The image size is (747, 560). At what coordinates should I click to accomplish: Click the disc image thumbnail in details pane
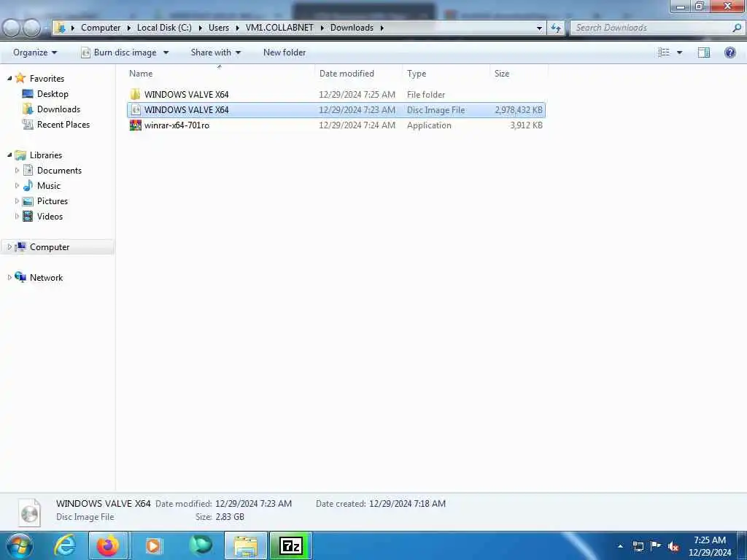29,512
